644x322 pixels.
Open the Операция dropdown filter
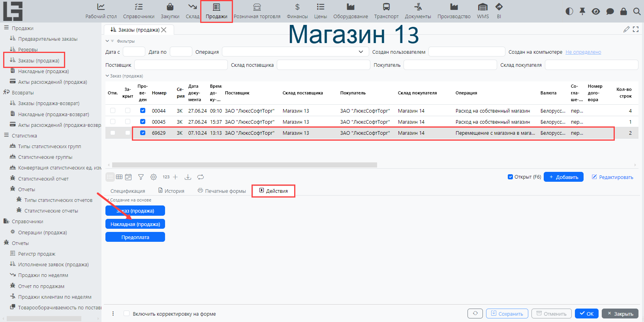coord(360,52)
